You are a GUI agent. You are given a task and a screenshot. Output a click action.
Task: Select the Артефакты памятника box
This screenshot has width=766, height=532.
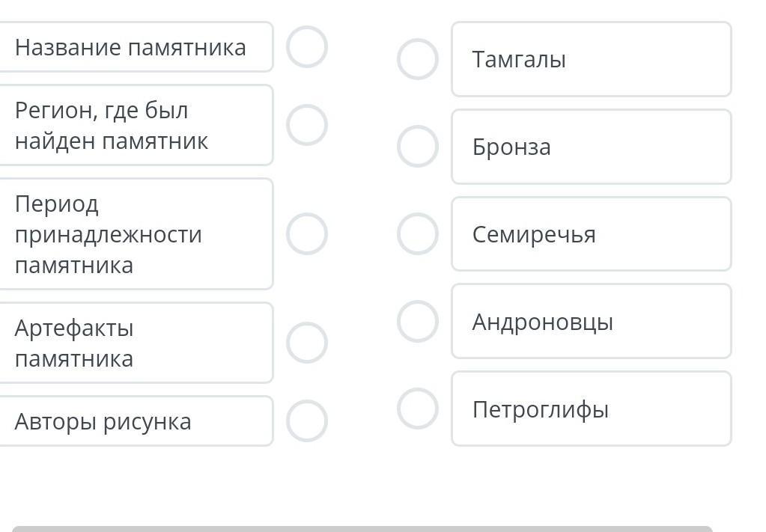[x=135, y=343]
